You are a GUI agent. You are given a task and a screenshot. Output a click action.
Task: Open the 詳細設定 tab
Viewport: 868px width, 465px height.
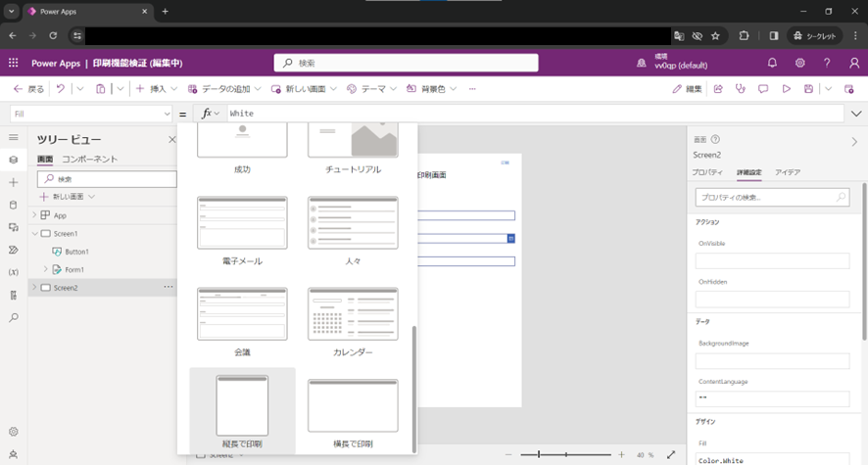click(749, 172)
